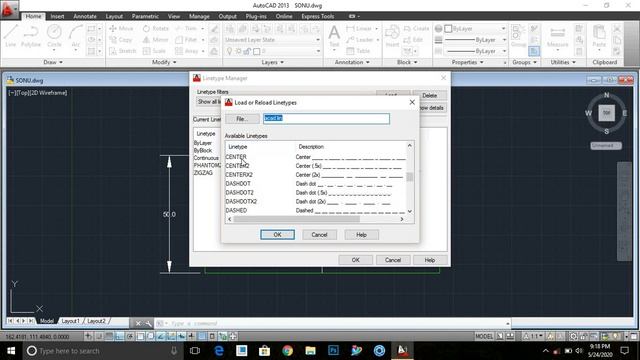Select the Group tool
This screenshot has width=640, height=360.
click(x=518, y=36)
